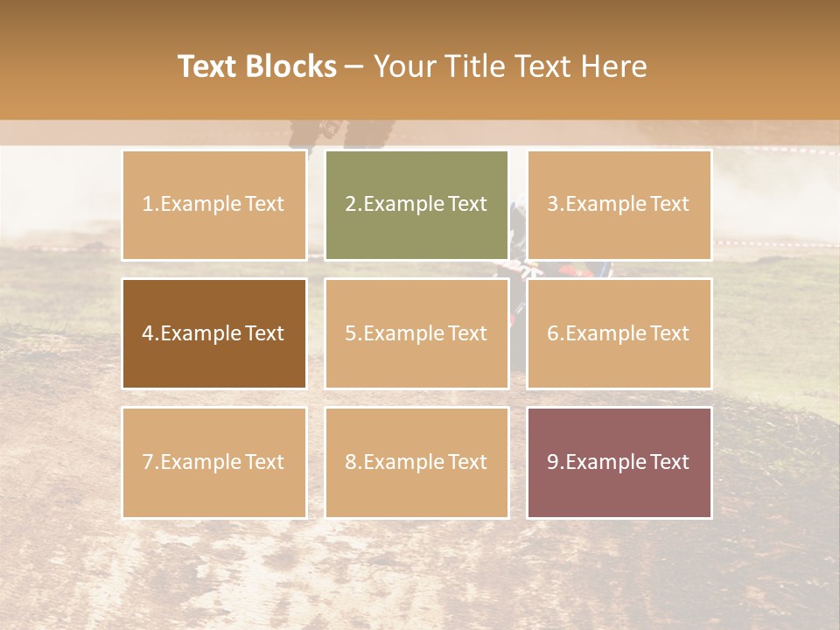The height and width of the screenshot is (630, 840).
Task: Click the dash between title phrases
Action: coord(354,66)
